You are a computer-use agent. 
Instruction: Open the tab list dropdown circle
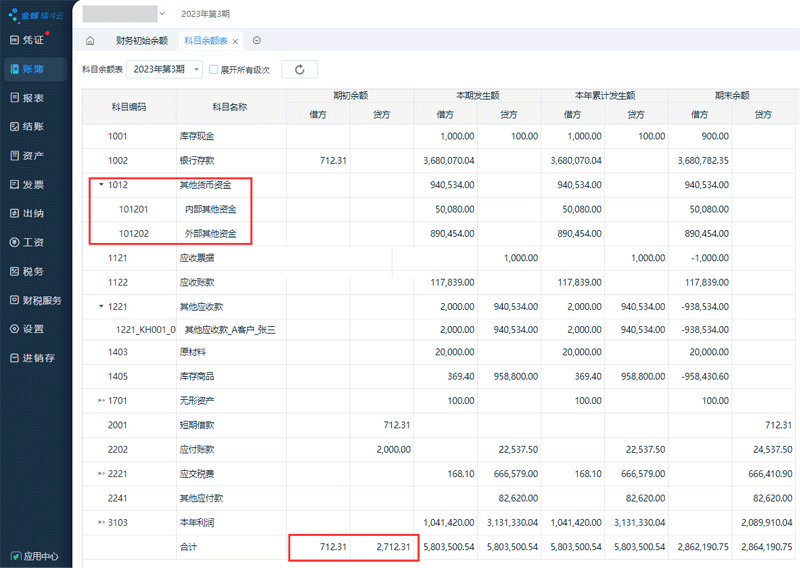point(257,41)
